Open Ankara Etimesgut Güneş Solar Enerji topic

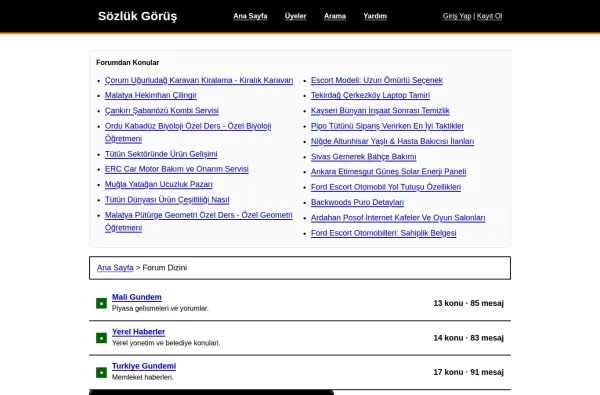(388, 171)
